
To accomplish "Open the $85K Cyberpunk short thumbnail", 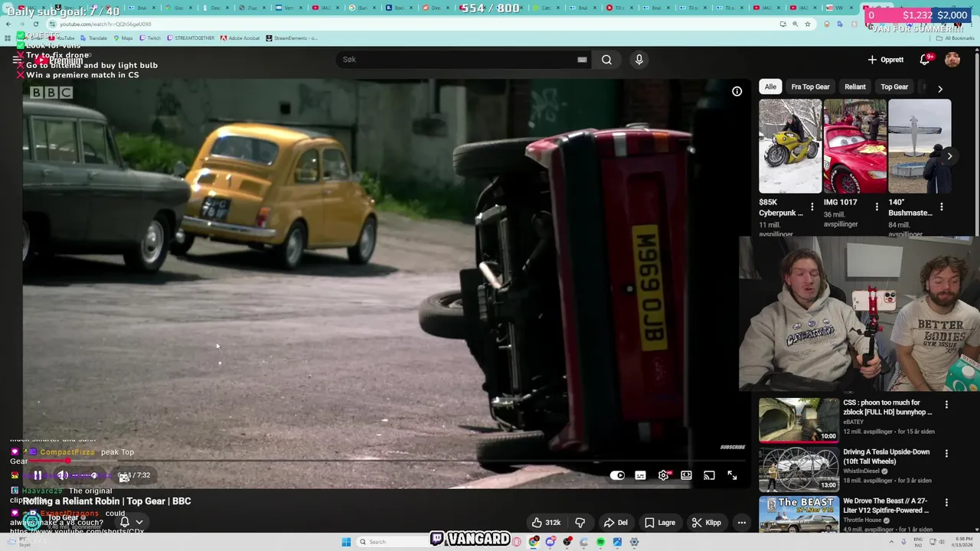I will click(790, 146).
